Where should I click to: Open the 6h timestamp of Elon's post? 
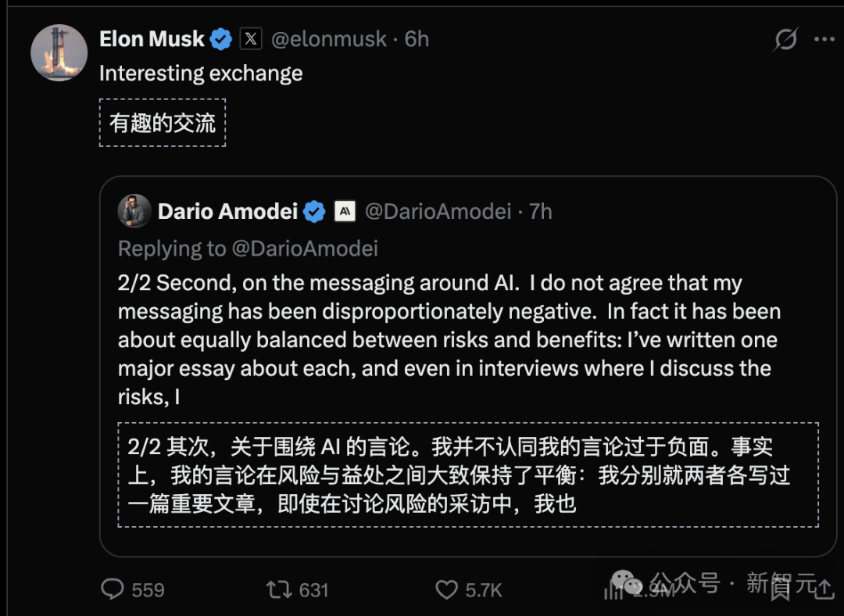(x=417, y=39)
